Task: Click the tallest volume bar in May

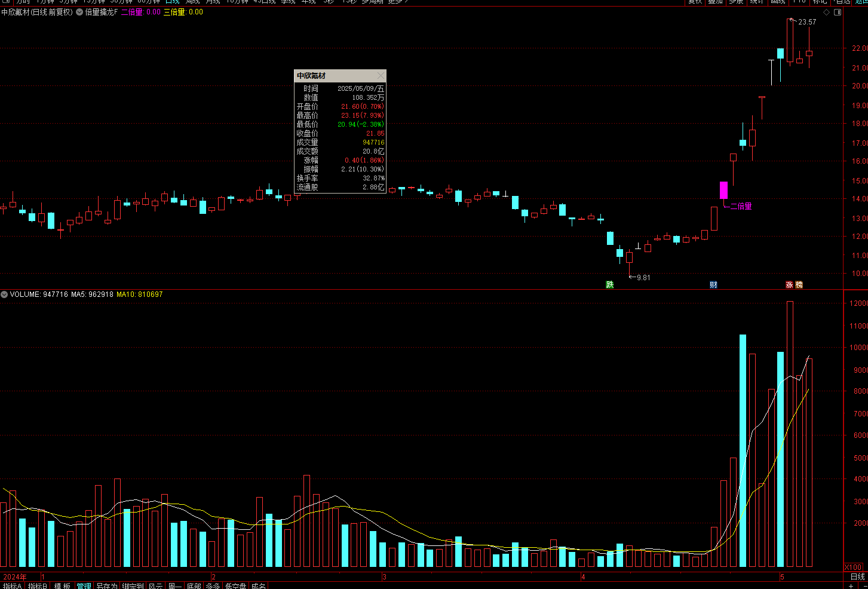Action: click(790, 434)
